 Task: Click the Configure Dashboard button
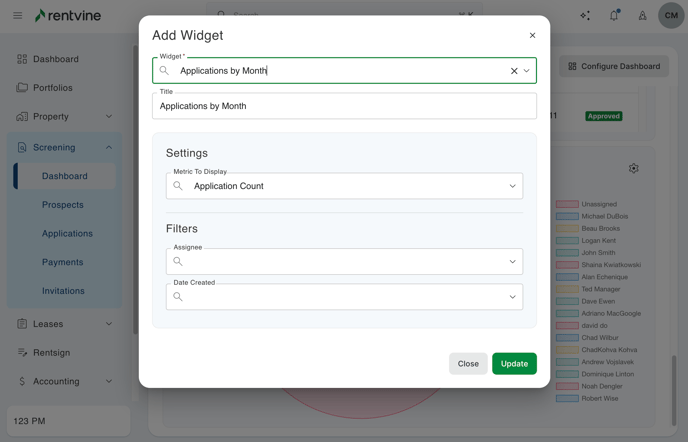pyautogui.click(x=614, y=66)
